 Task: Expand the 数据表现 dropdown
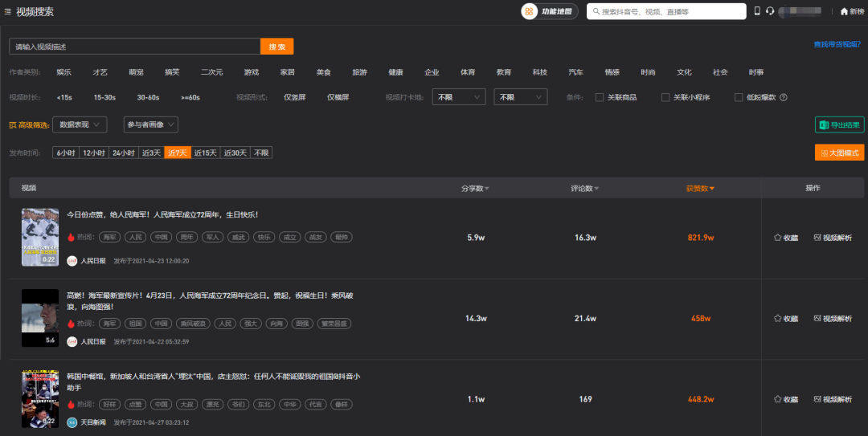coord(80,124)
